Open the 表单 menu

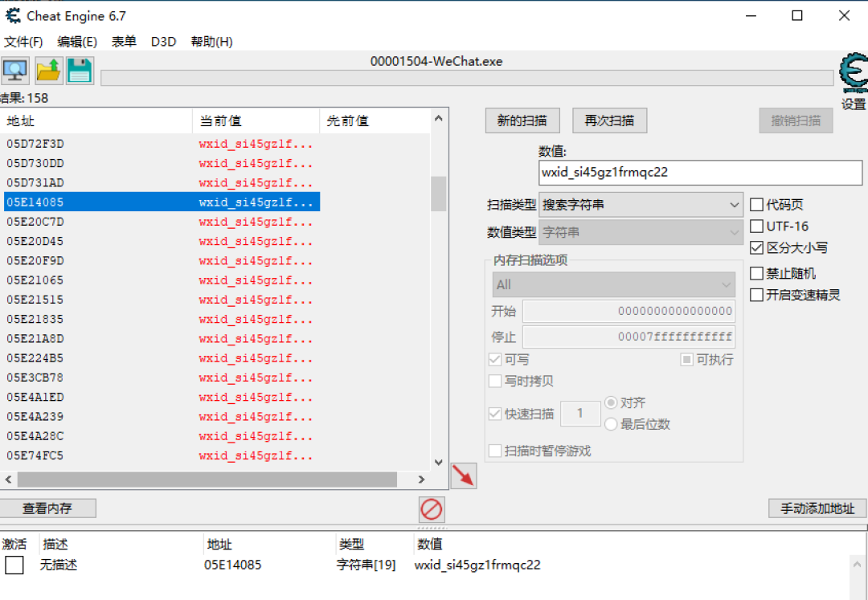point(124,42)
